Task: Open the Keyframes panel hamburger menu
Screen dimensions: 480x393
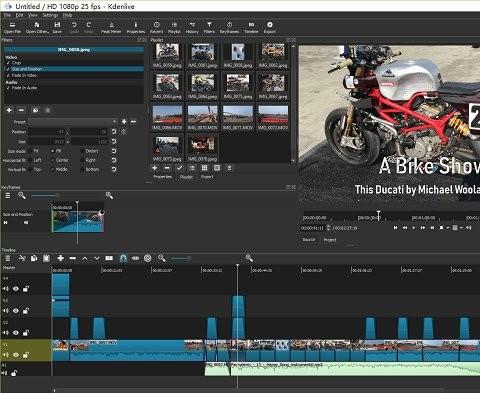Action: click(x=8, y=196)
